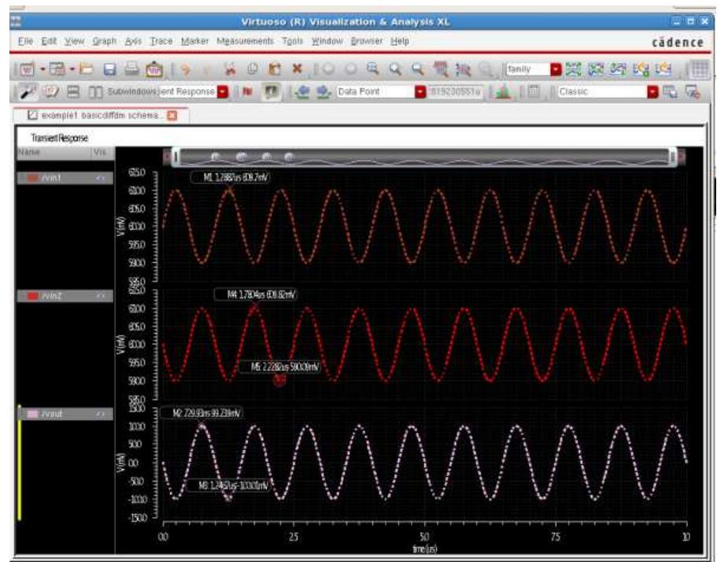Open the Edit menu
The image size is (728, 562).
coord(49,41)
